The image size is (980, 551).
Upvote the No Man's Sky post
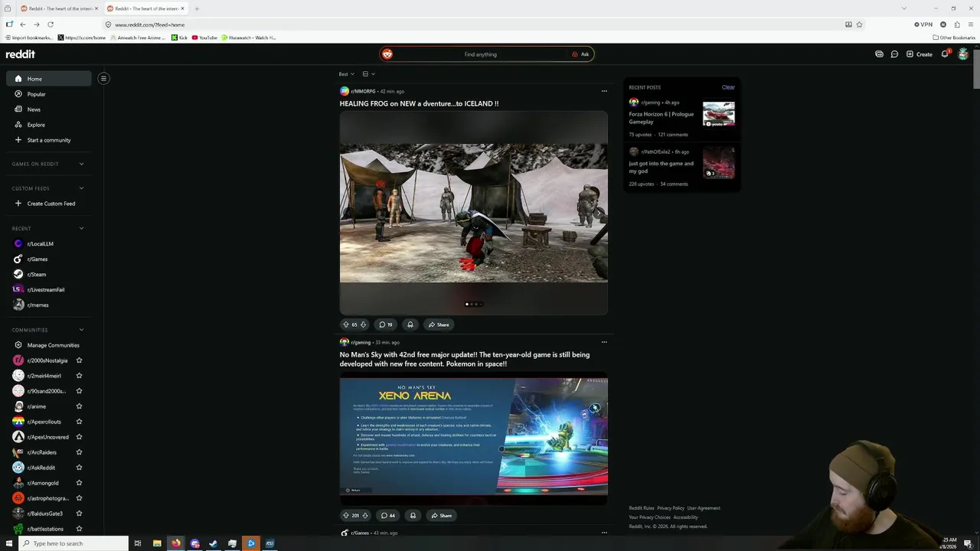345,515
